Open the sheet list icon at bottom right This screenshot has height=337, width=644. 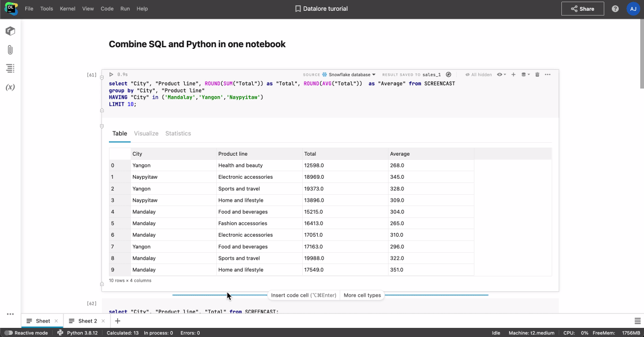click(638, 321)
